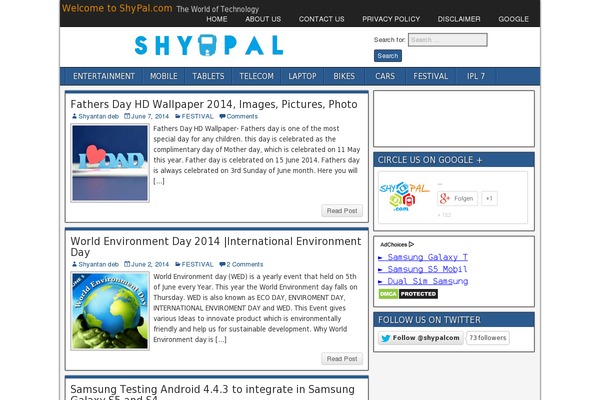
Task: Select the FESTIVAL category tab
Action: point(430,76)
